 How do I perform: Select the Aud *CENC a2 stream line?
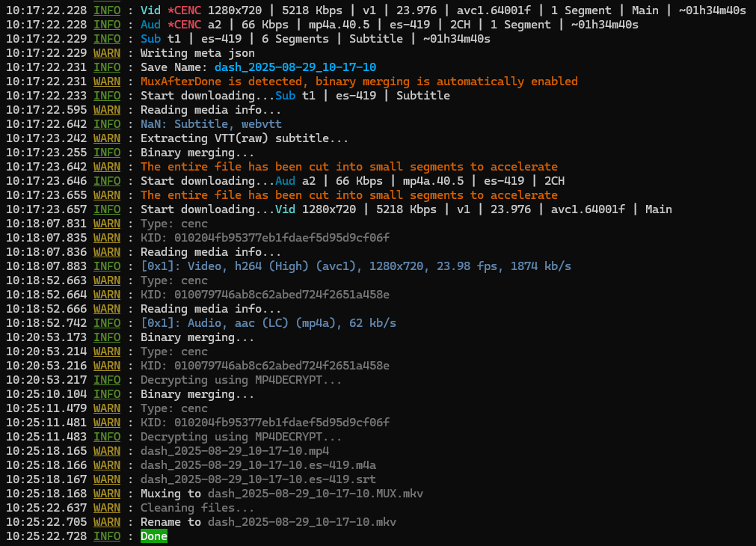389,25
